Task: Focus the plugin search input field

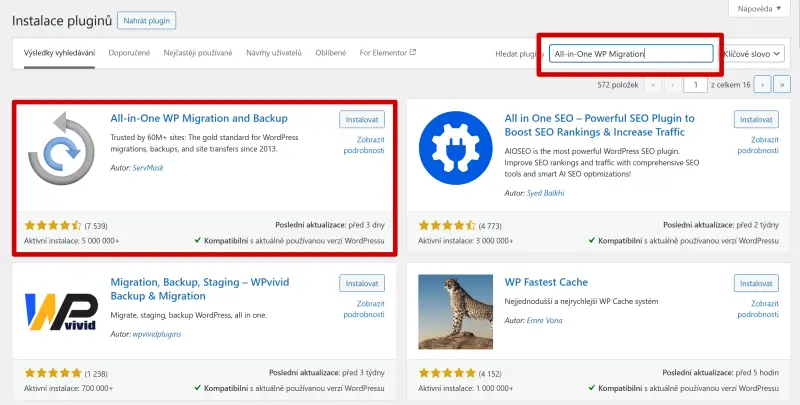Action: point(631,54)
